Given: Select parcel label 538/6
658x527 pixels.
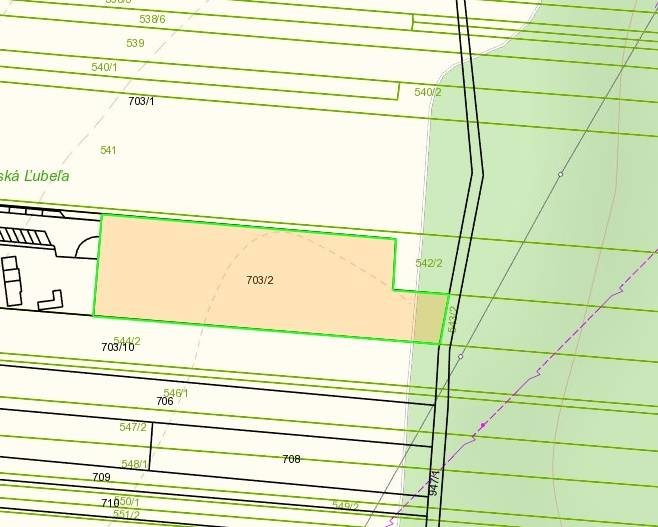Looking at the screenshot, I should (x=152, y=19).
